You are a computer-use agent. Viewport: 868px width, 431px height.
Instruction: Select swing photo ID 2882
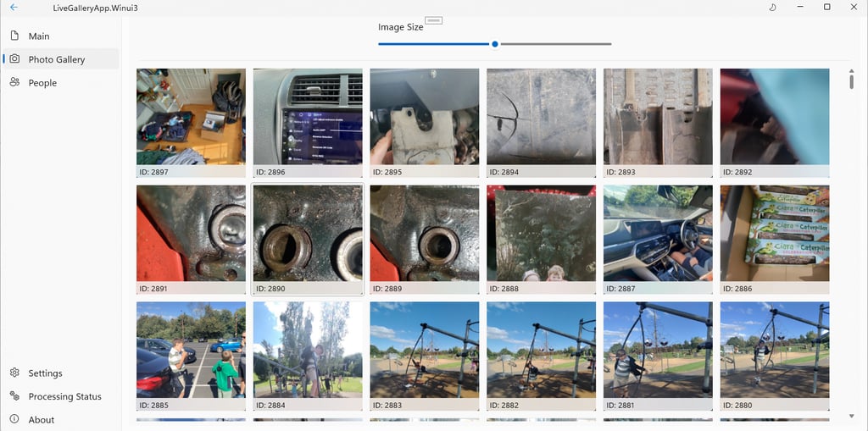[542, 356]
